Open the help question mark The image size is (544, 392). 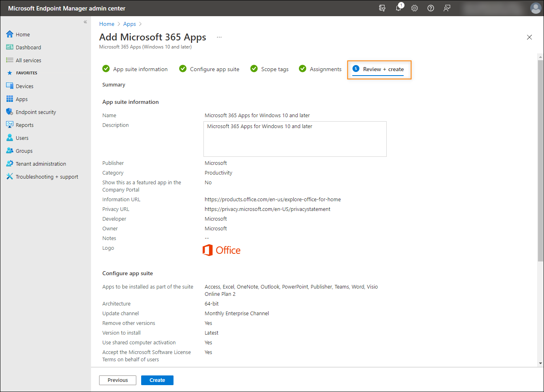point(431,8)
